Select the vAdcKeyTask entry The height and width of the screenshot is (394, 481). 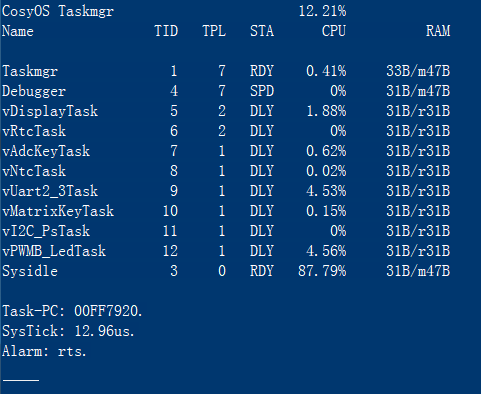click(46, 152)
